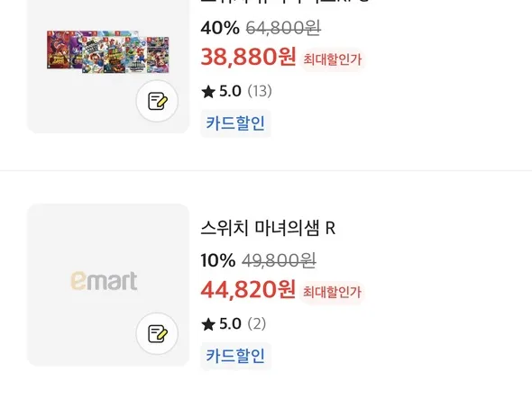View the (13) review count

(260, 91)
